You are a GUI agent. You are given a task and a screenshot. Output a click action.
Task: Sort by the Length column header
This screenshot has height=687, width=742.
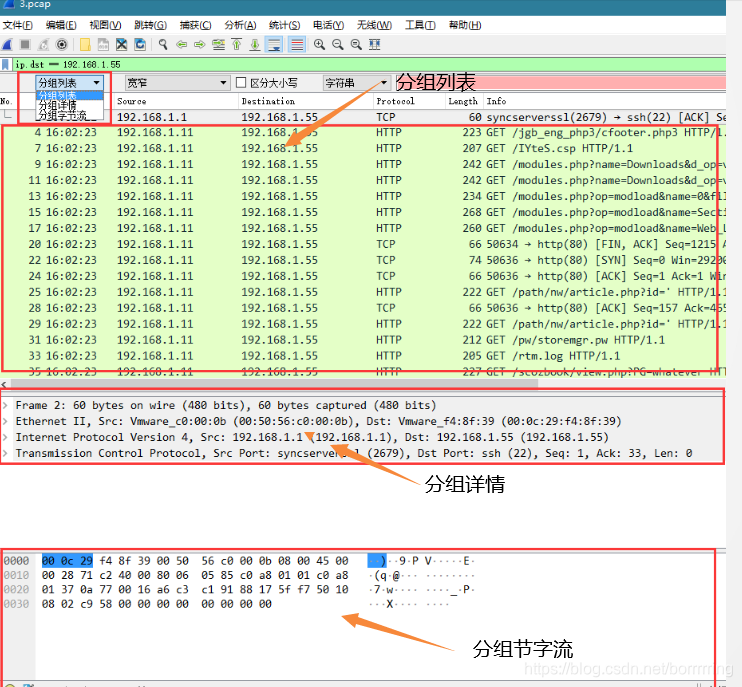coord(463,101)
